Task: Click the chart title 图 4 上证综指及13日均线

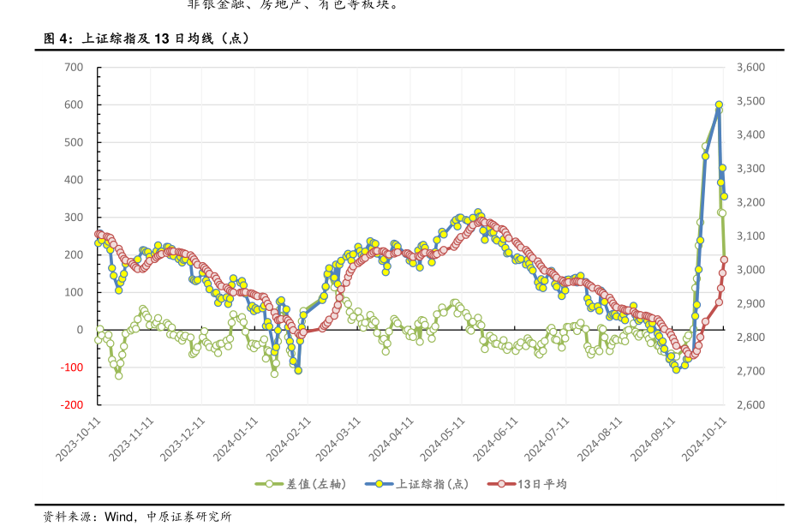Action: pyautogui.click(x=146, y=39)
